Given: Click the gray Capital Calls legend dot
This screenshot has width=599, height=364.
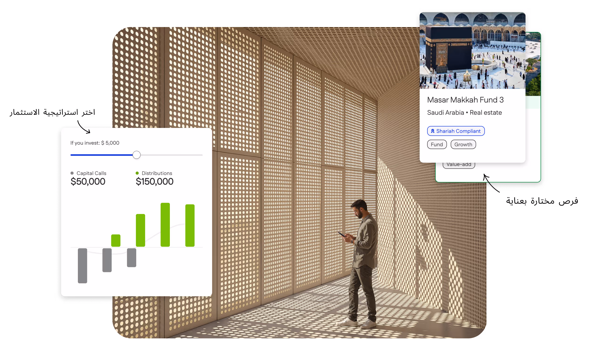Looking at the screenshot, I should pos(72,173).
